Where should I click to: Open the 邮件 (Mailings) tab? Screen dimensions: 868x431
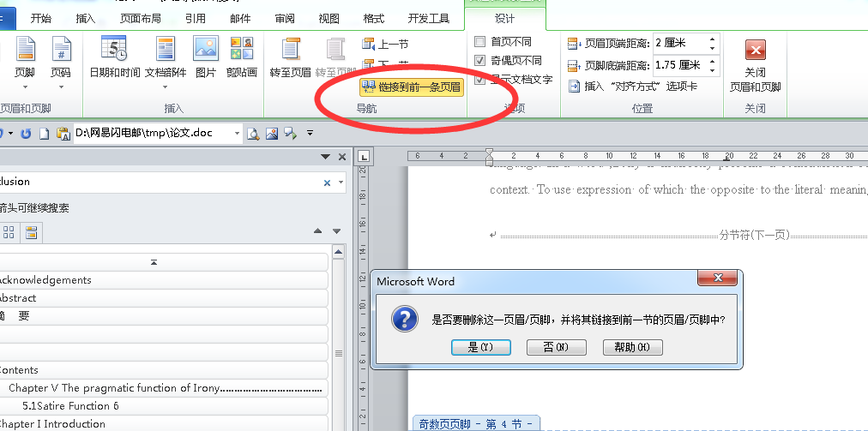240,18
